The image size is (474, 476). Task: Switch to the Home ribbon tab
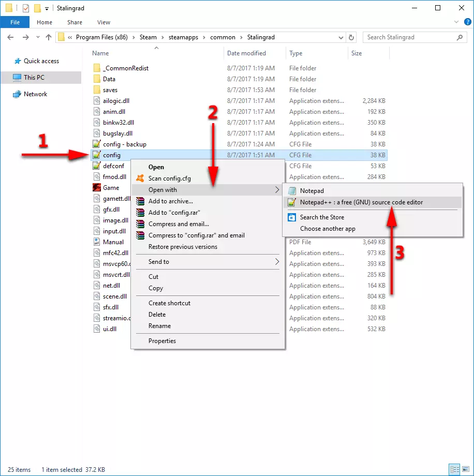[45, 22]
